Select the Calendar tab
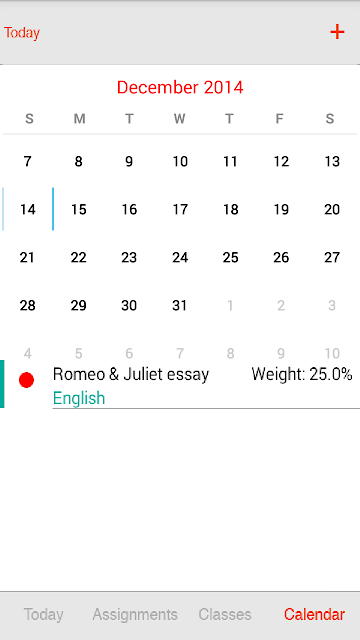Image resolution: width=360 pixels, height=640 pixels. coord(314,614)
